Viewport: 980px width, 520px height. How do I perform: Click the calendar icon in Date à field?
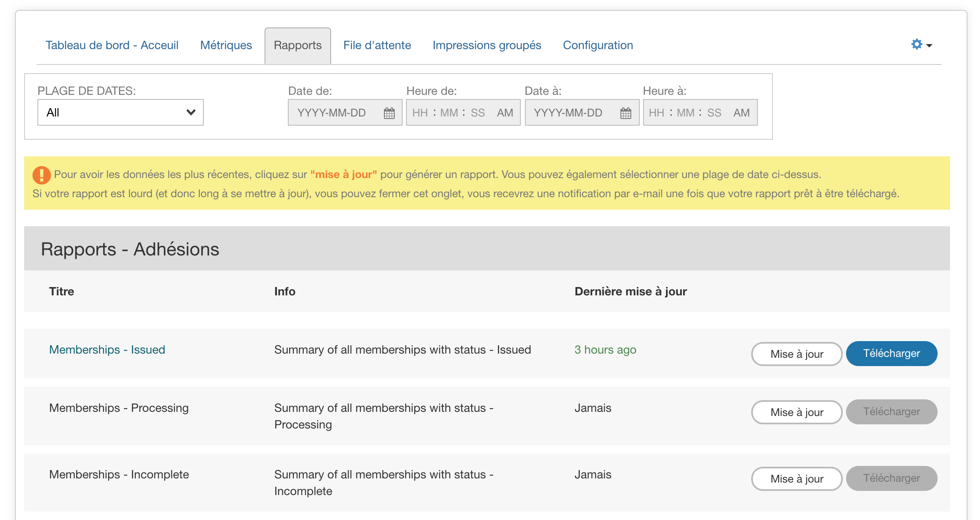[x=625, y=113]
